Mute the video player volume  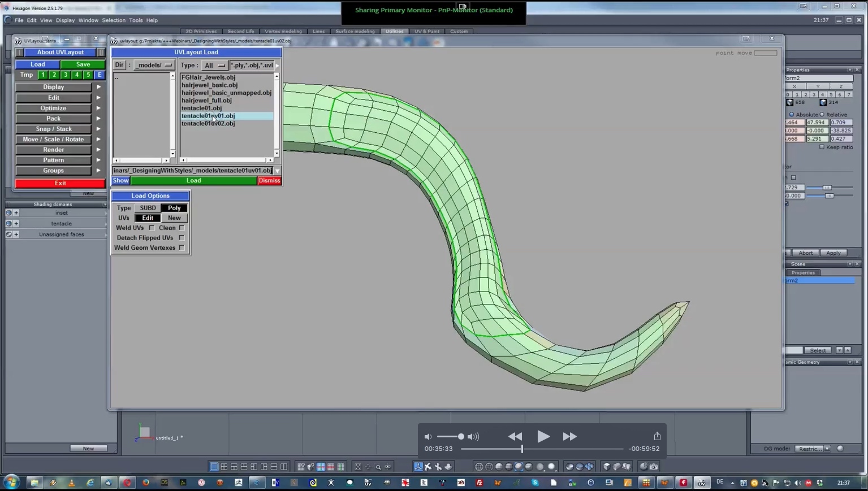click(x=428, y=437)
